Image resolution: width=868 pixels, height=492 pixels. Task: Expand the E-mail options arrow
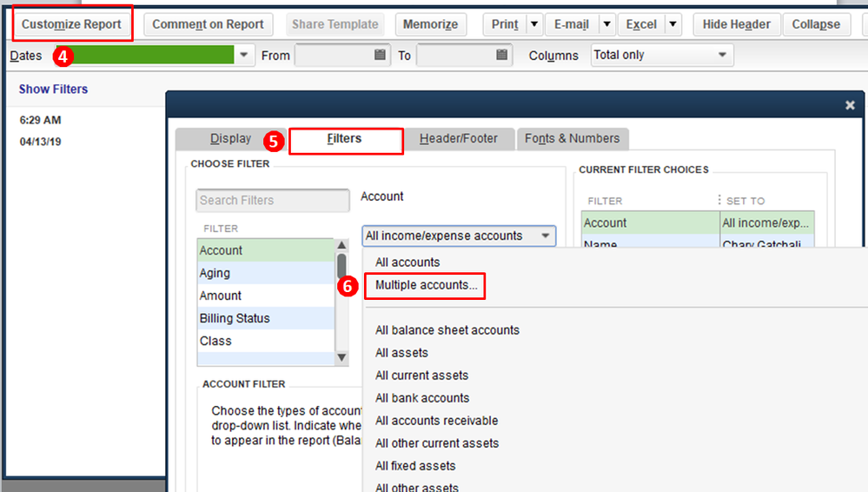tap(606, 24)
